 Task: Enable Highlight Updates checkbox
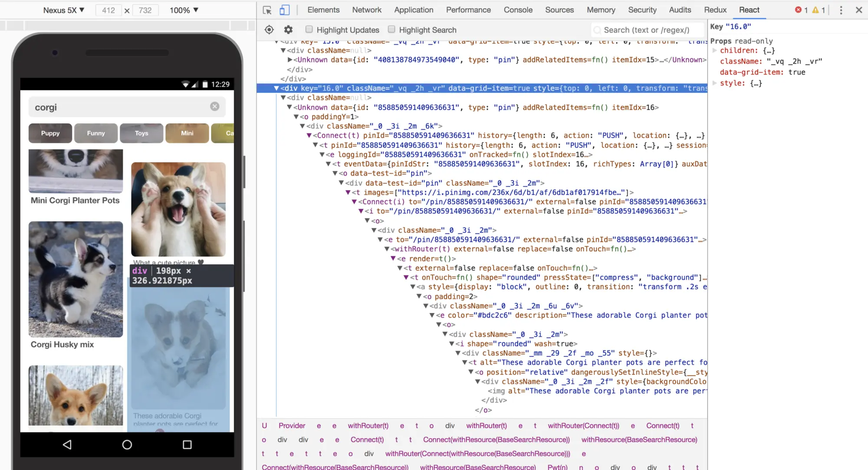309,29
